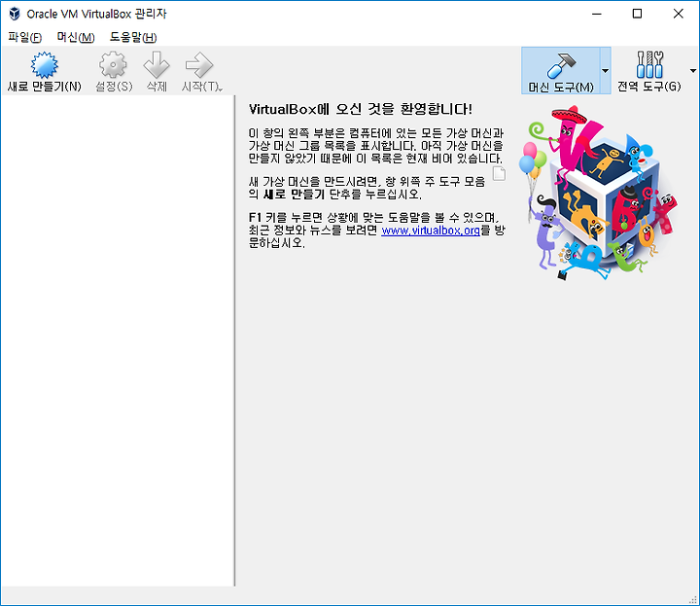Open the 머신(M) menu
Screen dimensions: 700x606
tap(76, 37)
